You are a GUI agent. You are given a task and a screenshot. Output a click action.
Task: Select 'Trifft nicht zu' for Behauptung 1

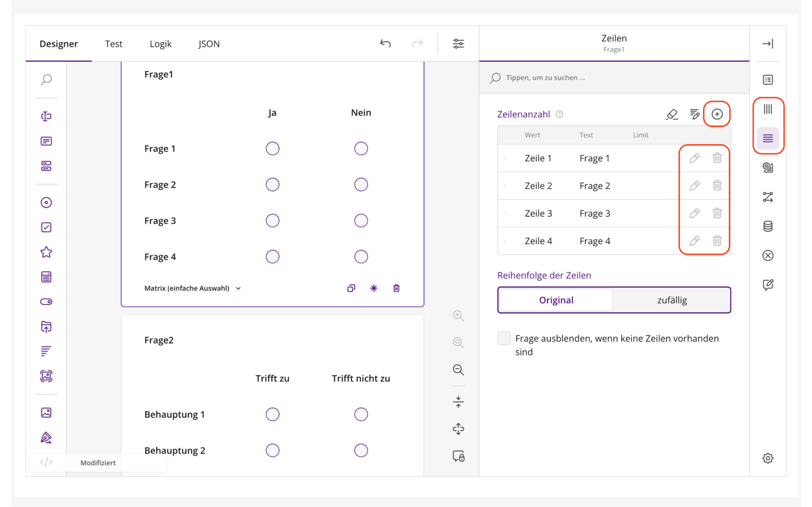click(x=361, y=414)
